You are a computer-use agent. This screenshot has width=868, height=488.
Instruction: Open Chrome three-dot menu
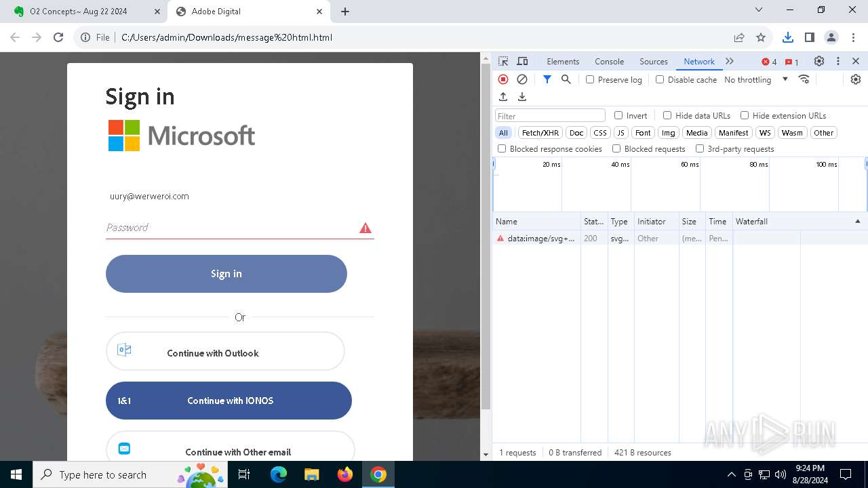click(852, 37)
